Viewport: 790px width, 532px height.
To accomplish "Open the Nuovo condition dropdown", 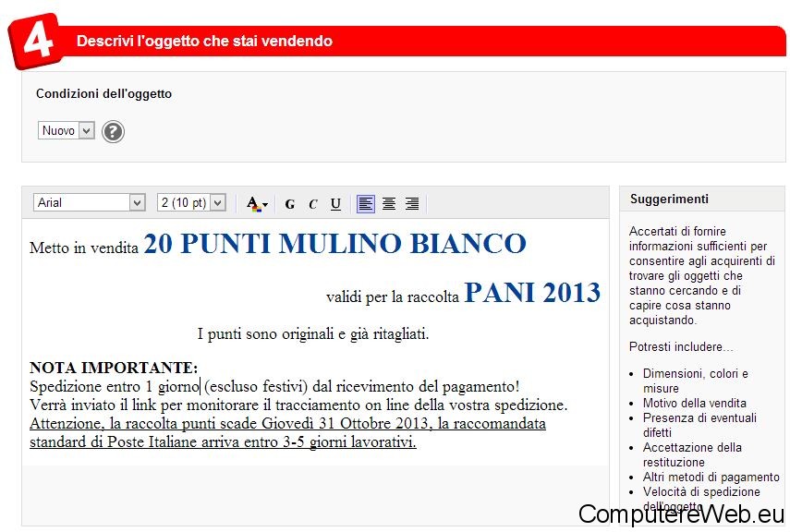I will [66, 130].
